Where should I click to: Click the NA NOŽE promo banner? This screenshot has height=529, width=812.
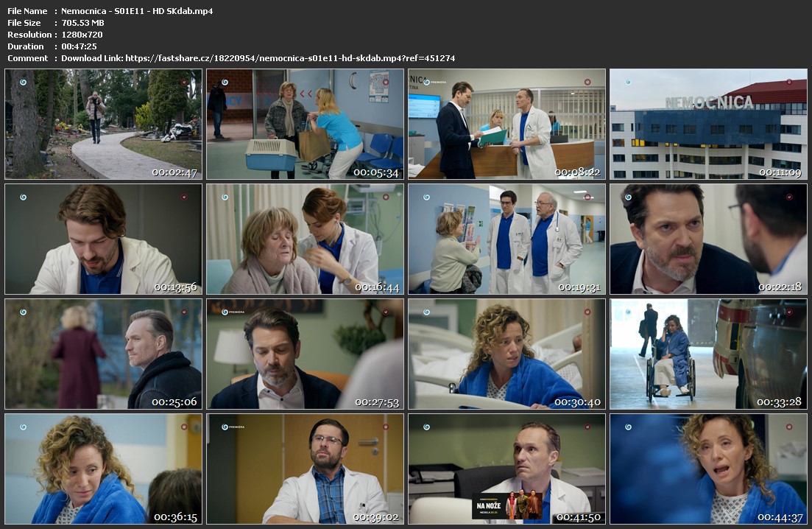pos(507,505)
